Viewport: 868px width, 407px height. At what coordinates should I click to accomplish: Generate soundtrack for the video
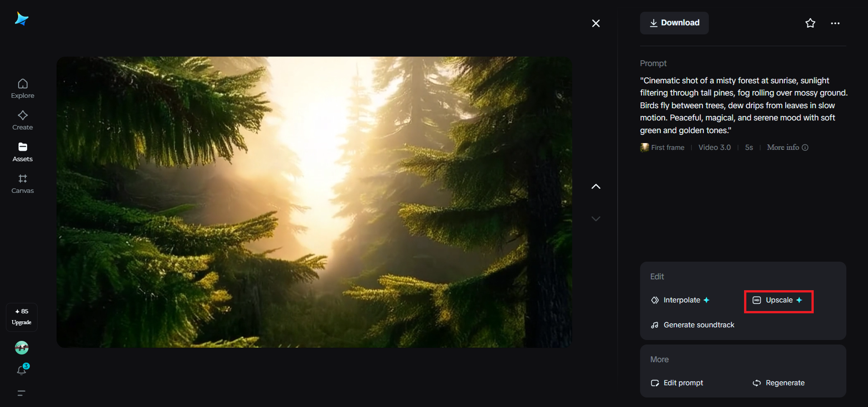[693, 325]
